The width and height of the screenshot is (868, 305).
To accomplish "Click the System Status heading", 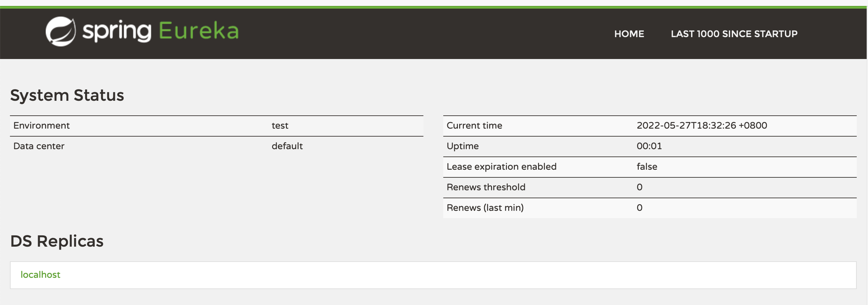I will tap(67, 95).
